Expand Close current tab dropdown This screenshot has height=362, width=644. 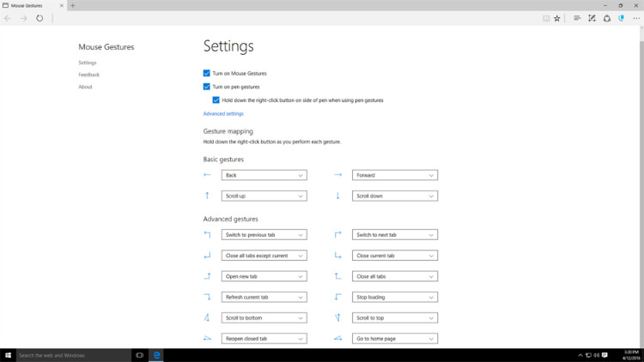[x=395, y=256]
